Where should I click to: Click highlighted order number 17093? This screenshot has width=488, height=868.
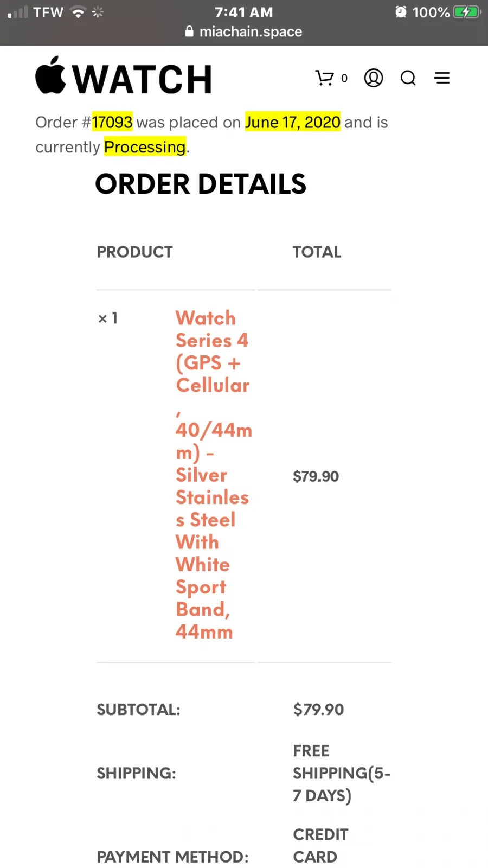pos(112,122)
